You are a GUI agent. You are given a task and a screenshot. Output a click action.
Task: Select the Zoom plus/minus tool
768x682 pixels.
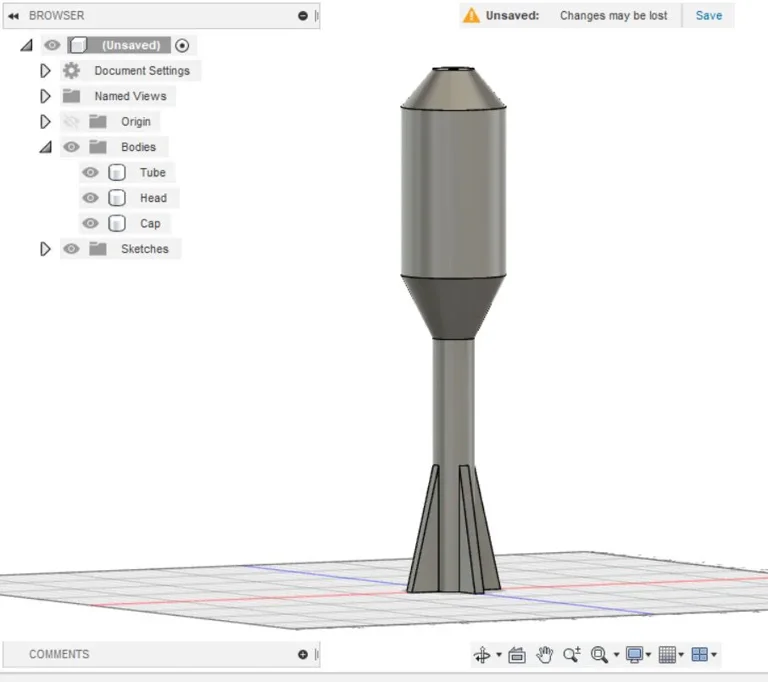[572, 655]
